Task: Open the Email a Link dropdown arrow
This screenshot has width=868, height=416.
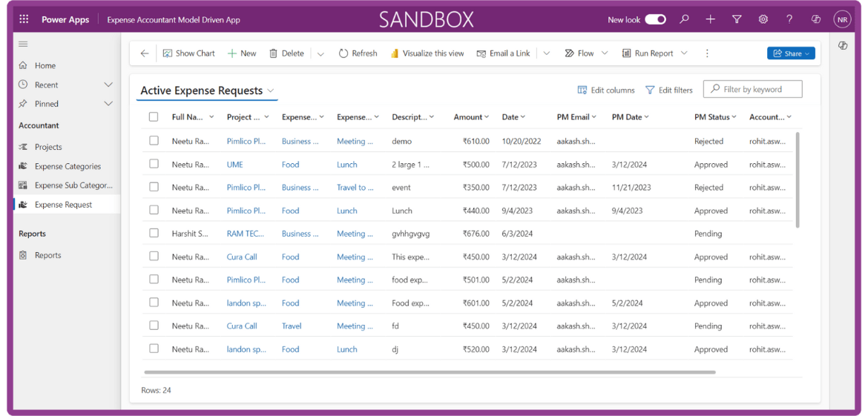Action: 546,53
